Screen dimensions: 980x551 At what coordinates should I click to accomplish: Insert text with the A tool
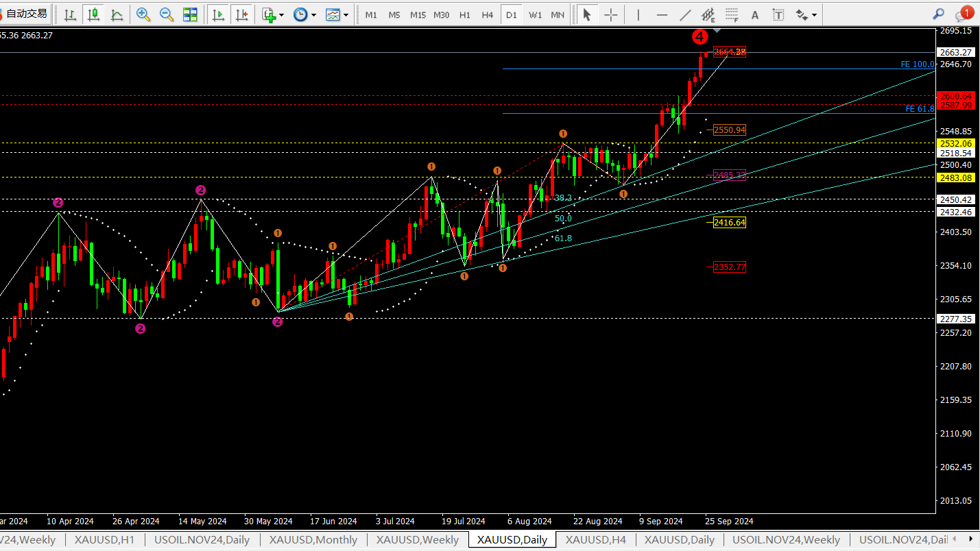pyautogui.click(x=755, y=14)
